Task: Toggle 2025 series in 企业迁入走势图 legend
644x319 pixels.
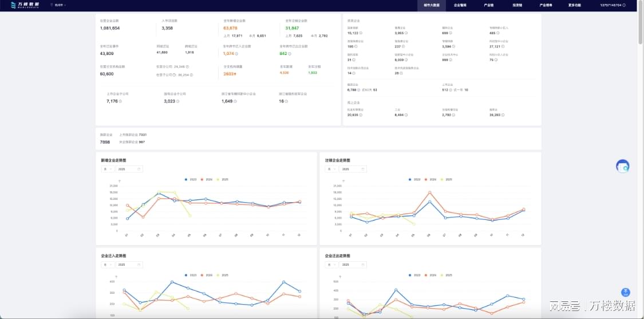Action: click(x=222, y=275)
